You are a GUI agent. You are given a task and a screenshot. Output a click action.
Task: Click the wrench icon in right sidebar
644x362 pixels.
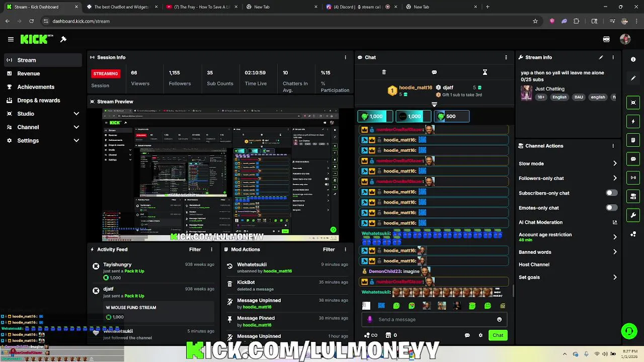point(633,215)
